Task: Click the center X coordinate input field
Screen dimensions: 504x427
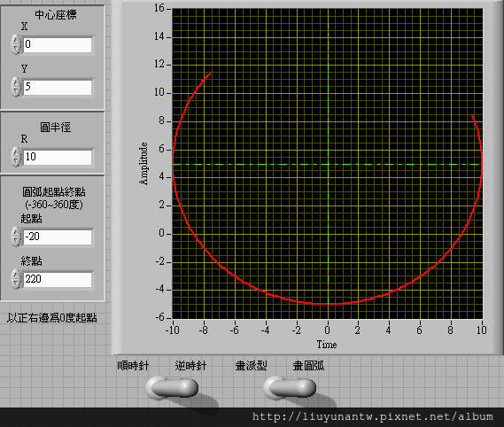Action: [58, 44]
